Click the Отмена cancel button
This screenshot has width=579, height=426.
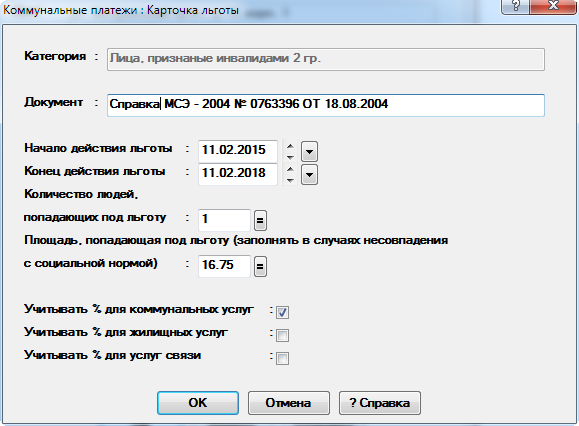pyautogui.click(x=288, y=403)
